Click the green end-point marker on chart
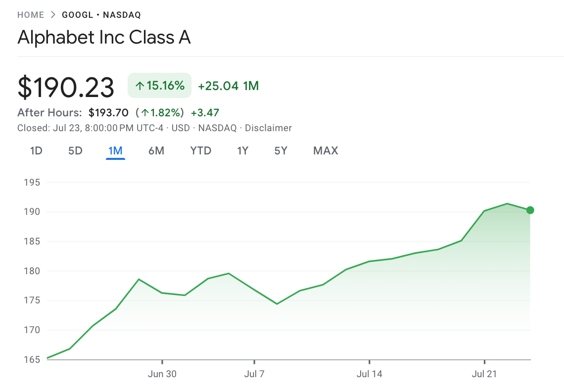This screenshot has width=564, height=392. click(x=530, y=210)
